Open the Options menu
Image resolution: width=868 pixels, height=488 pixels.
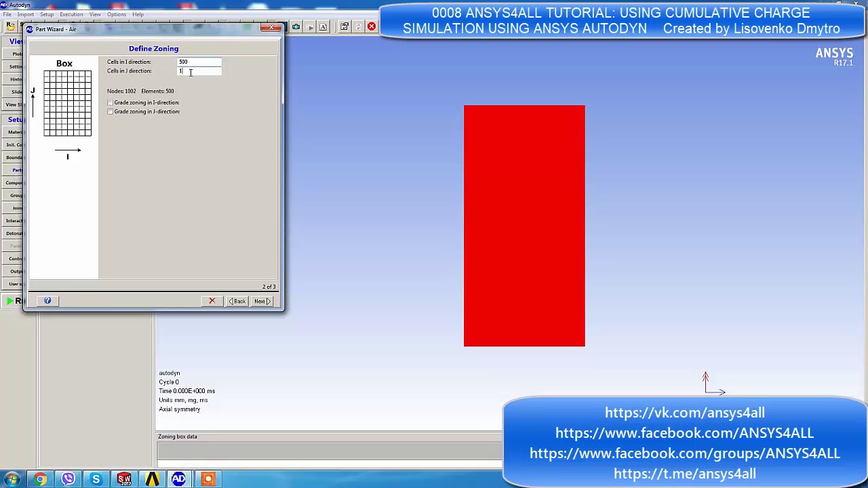coord(116,14)
